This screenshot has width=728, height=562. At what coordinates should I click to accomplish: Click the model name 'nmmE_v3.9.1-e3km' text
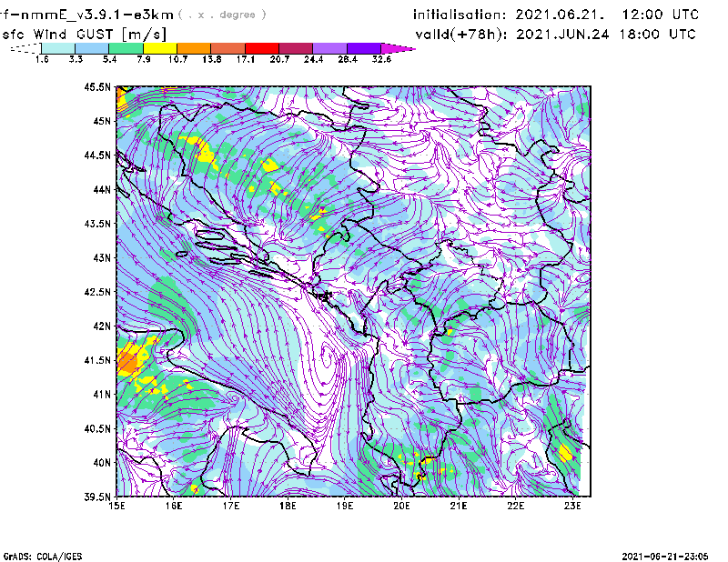97,15
